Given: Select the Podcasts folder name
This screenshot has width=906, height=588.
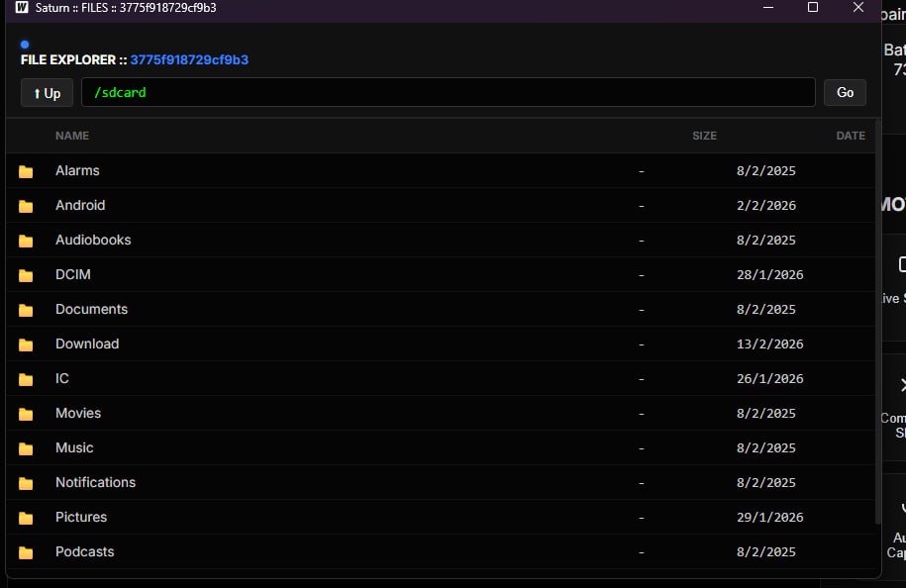Looking at the screenshot, I should click(85, 551).
